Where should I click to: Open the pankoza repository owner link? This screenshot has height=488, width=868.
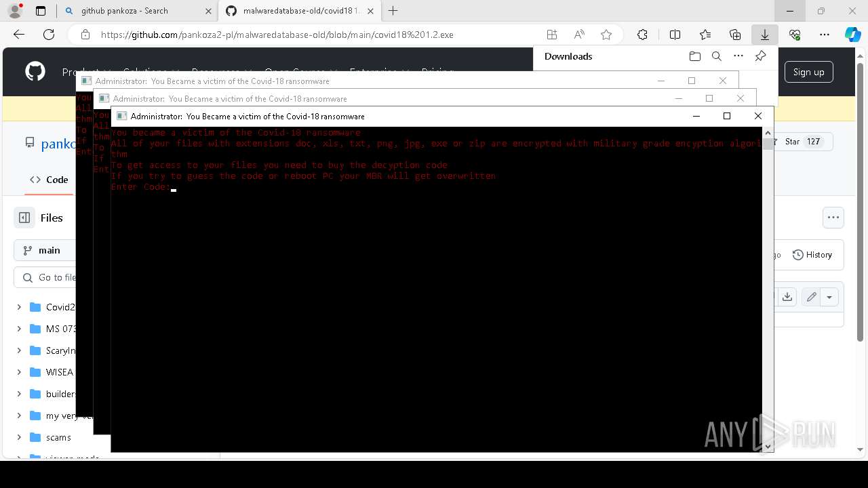58,144
